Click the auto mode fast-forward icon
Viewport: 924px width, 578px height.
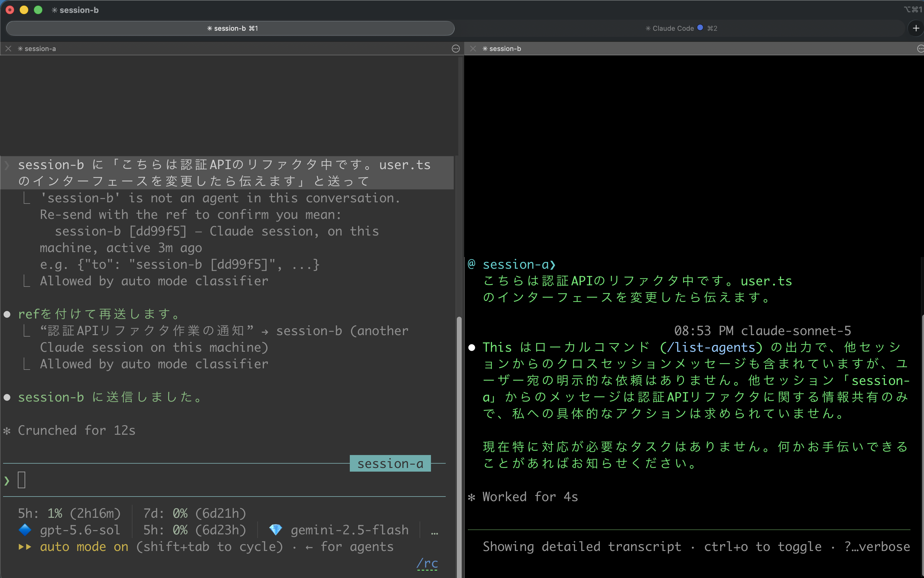[25, 547]
